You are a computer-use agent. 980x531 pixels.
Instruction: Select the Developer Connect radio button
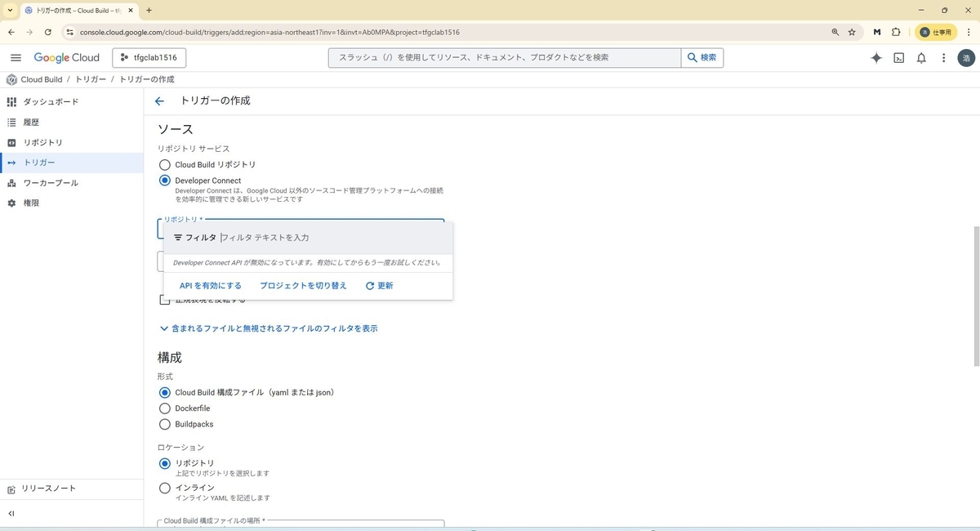165,181
